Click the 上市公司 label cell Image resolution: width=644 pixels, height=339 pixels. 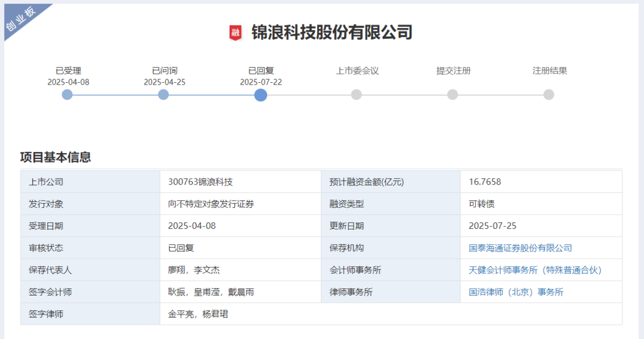coord(91,182)
